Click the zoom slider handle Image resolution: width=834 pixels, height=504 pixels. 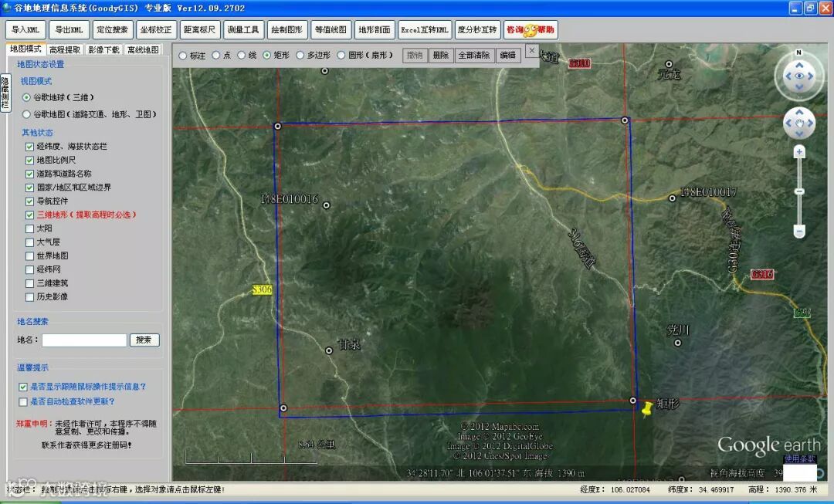click(799, 191)
